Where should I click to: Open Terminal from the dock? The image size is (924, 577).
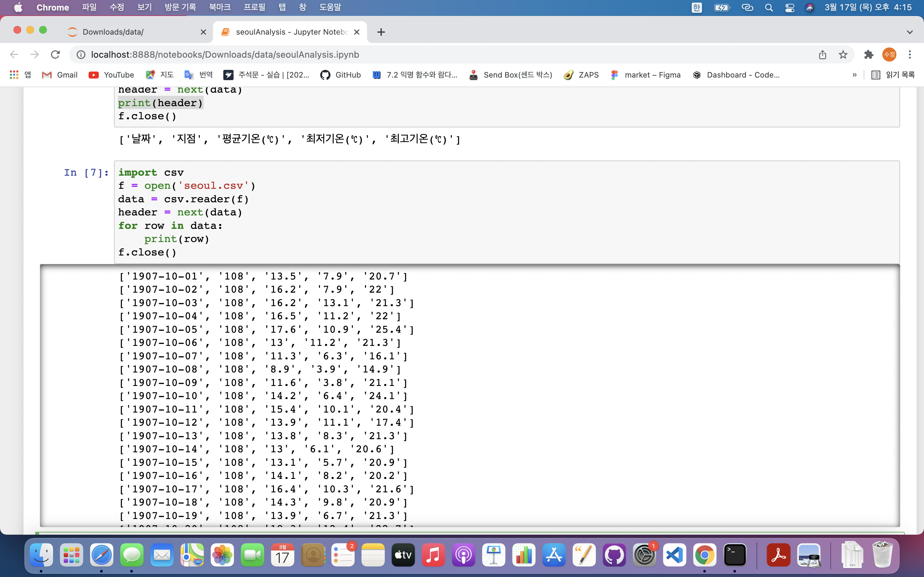[x=735, y=555]
